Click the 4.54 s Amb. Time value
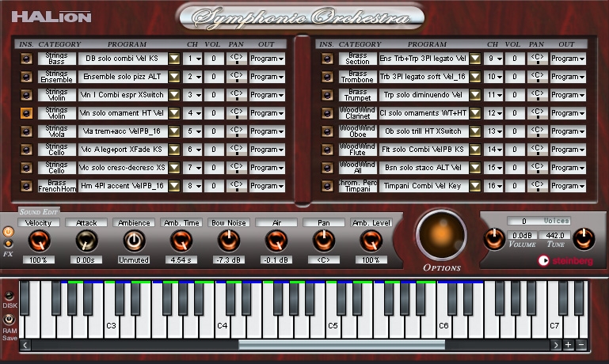 point(181,260)
